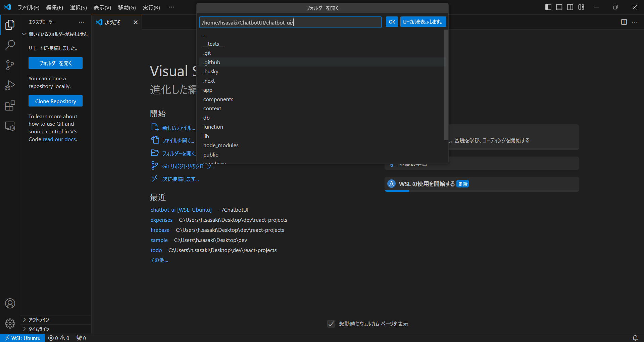Click the WSL penguin walkthrough icon

pyautogui.click(x=391, y=184)
